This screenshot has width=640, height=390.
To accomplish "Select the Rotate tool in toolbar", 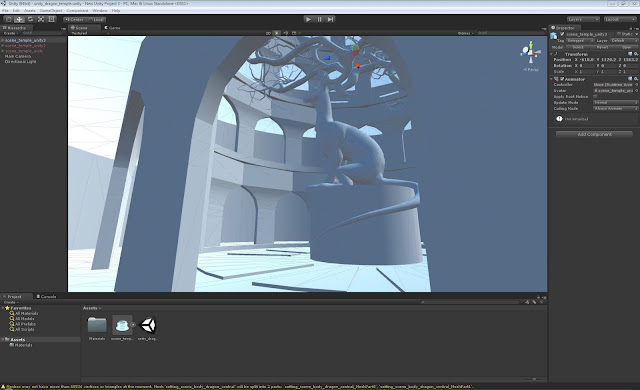I will click(x=30, y=19).
